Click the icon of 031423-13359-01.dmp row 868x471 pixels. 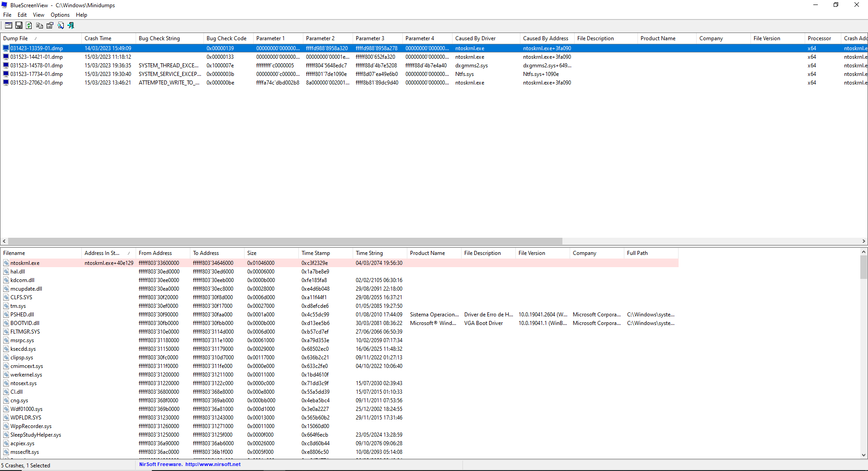[6, 48]
